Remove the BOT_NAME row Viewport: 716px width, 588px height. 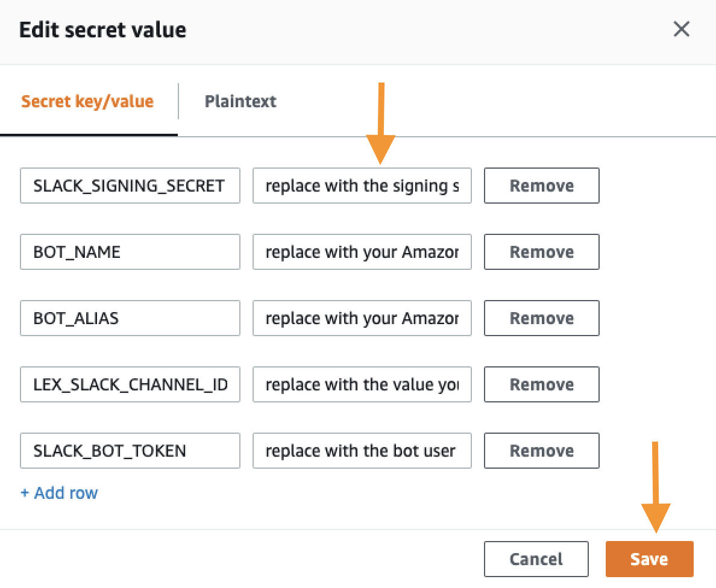click(x=541, y=252)
